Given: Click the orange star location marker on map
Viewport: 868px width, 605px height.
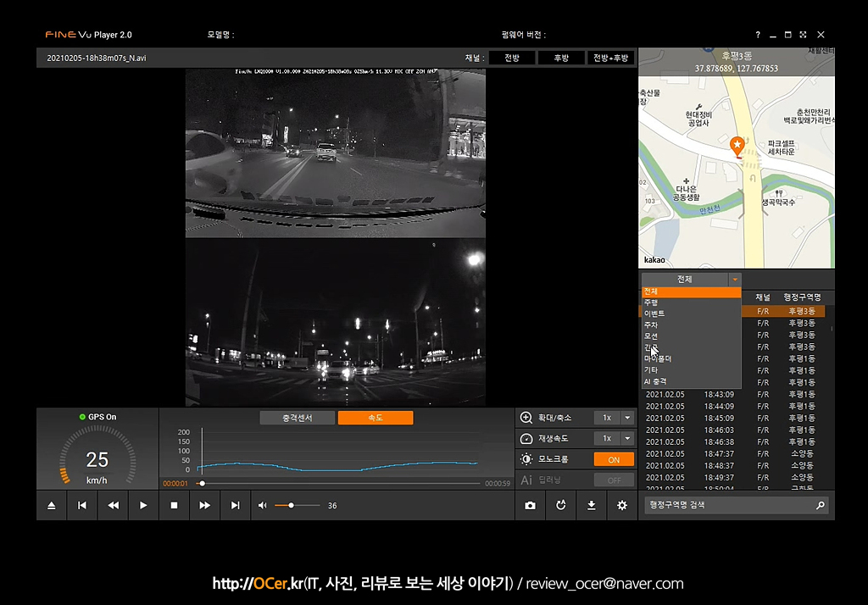Looking at the screenshot, I should (x=737, y=147).
